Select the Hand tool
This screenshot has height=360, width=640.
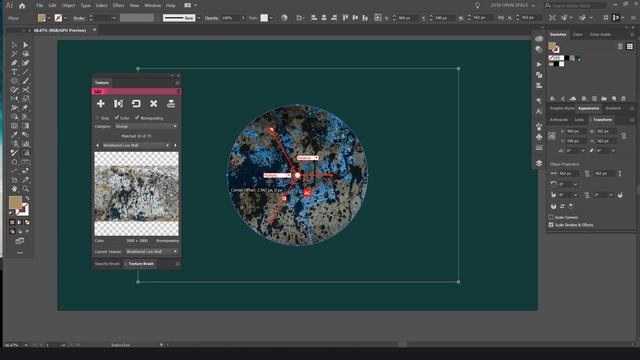point(14,189)
